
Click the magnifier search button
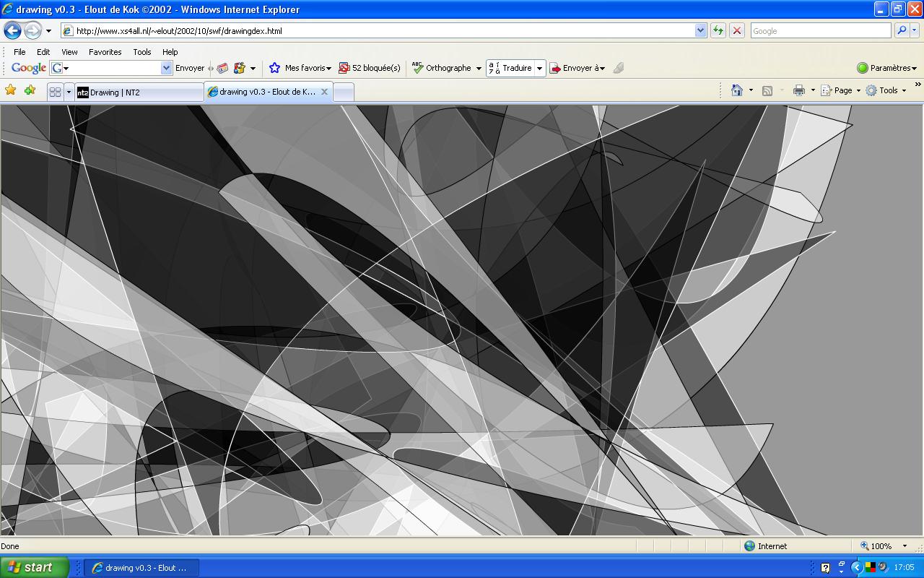click(x=901, y=31)
